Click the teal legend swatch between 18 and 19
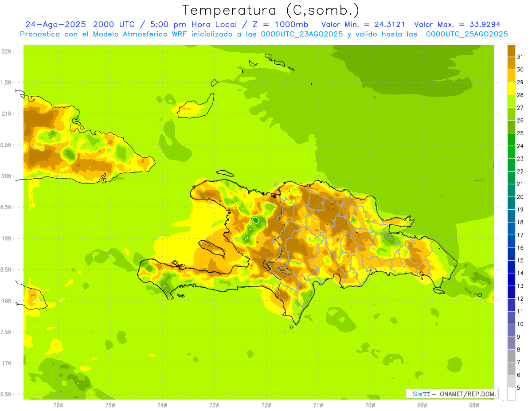The image size is (532, 411). (x=511, y=216)
